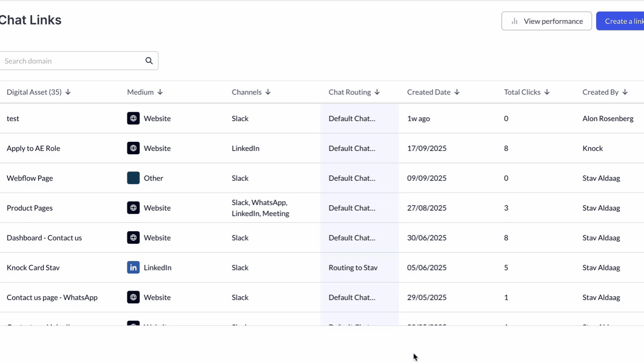
Task: Click the globe icon in Apply to AE Role row
Action: pyautogui.click(x=133, y=148)
